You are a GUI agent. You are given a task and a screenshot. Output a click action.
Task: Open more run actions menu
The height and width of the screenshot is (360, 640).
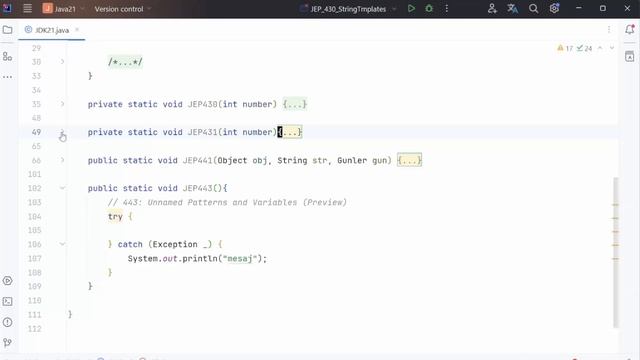447,8
